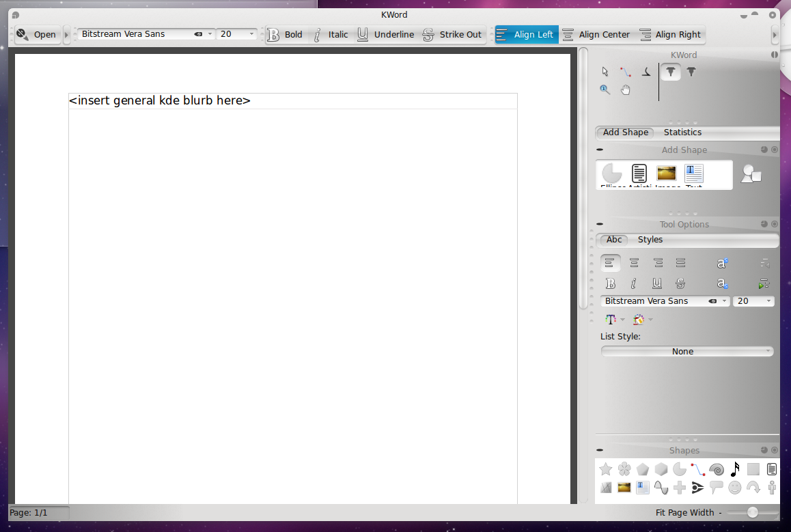Click increase indent icon in Tool Options
791x532 pixels.
764,284
